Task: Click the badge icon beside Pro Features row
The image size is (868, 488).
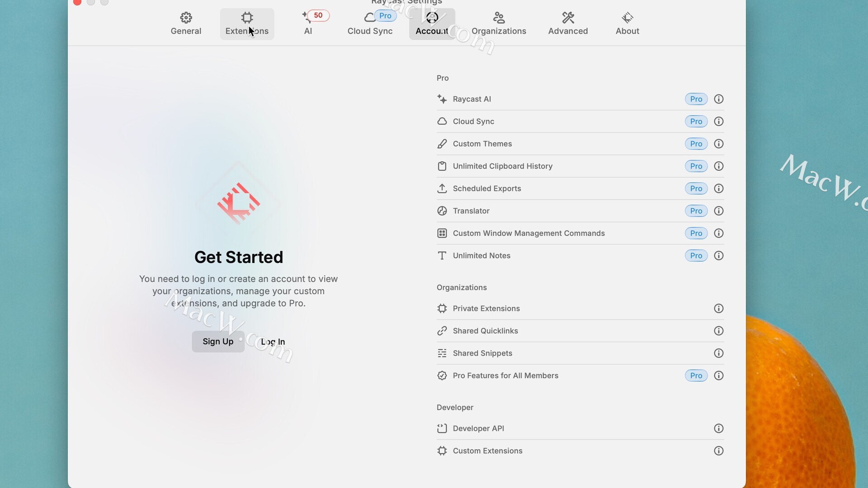Action: click(442, 375)
